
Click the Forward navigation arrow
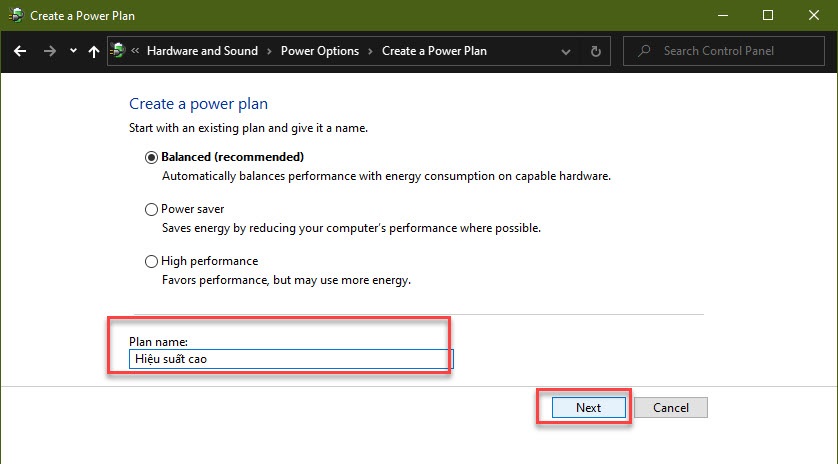50,51
